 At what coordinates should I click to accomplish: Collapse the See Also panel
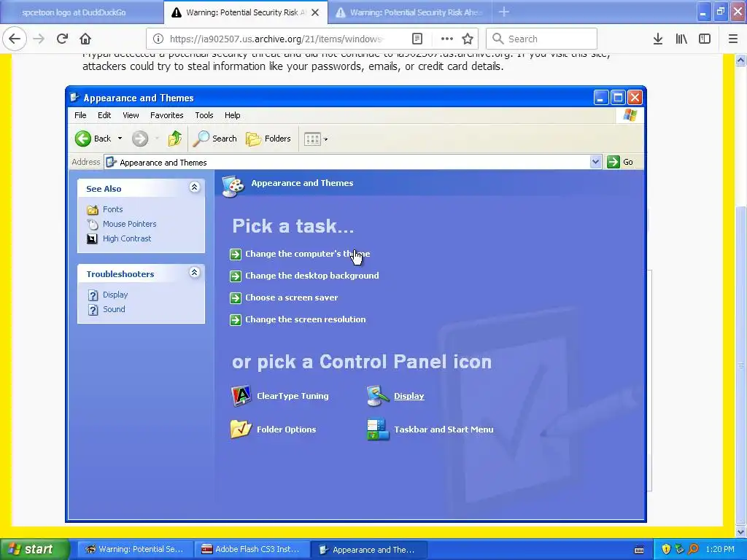pos(194,187)
